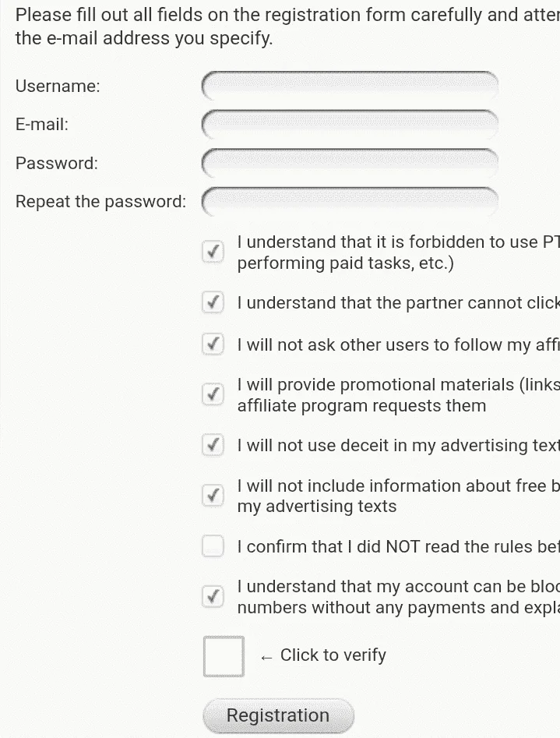
Task: Uncheck the not ask other users checkbox
Action: coord(213,344)
